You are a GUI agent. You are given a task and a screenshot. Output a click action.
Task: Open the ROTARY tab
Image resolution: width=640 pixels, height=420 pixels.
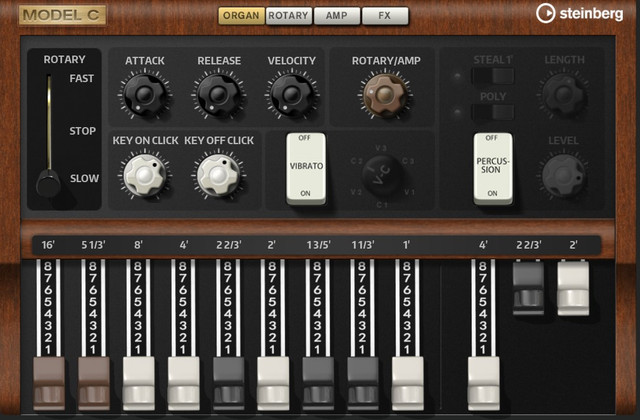289,16
